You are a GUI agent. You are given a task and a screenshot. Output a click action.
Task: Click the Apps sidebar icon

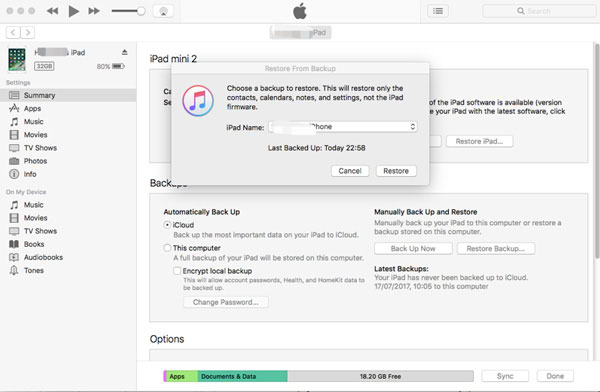[14, 108]
